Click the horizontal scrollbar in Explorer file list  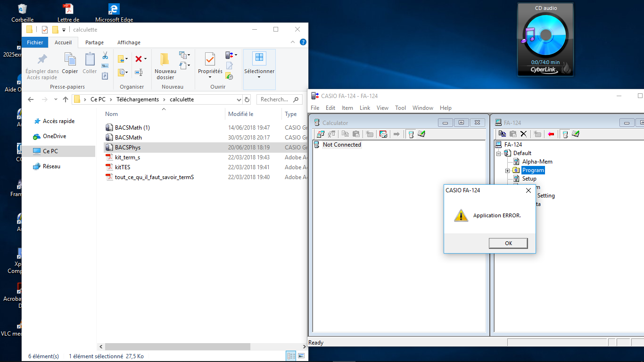(177, 346)
